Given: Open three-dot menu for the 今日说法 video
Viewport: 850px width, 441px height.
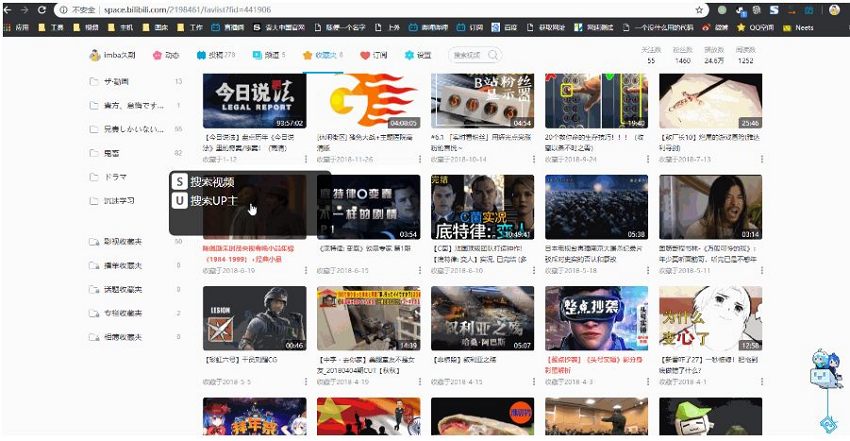Looking at the screenshot, I should 306,159.
